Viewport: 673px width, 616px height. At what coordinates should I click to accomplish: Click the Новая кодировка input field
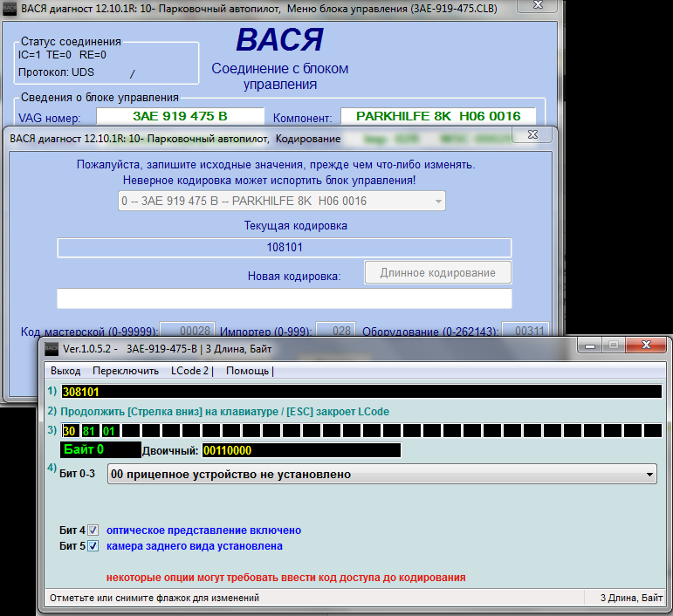(x=284, y=299)
